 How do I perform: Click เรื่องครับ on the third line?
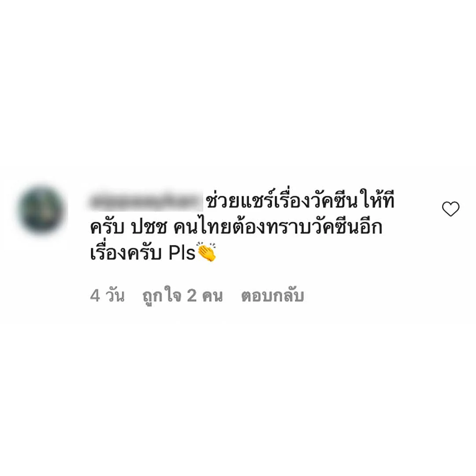[126, 252]
